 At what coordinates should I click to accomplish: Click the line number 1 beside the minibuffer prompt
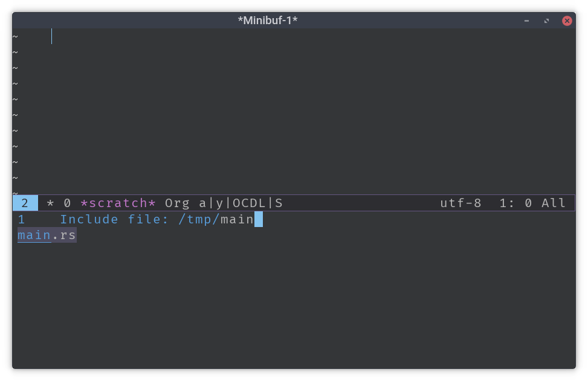(x=22, y=219)
